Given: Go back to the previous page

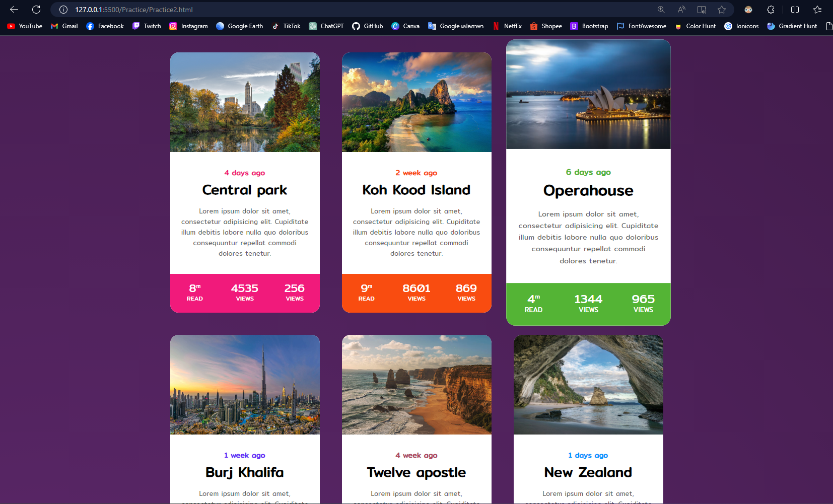Looking at the screenshot, I should 14,10.
